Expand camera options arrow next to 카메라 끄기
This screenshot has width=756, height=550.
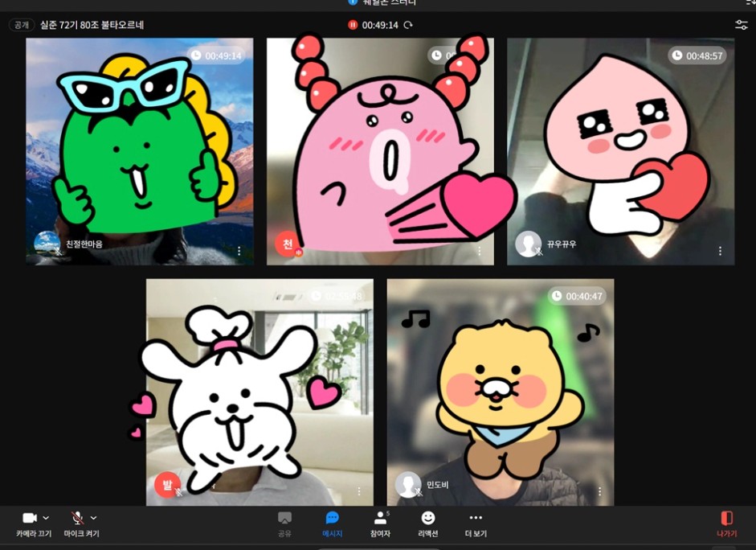pos(46,518)
